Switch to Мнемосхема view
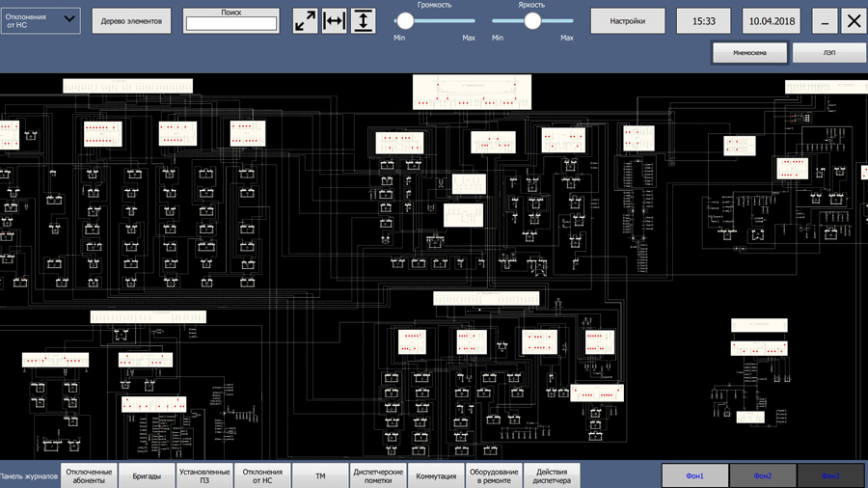The height and width of the screenshot is (488, 868). click(x=749, y=53)
